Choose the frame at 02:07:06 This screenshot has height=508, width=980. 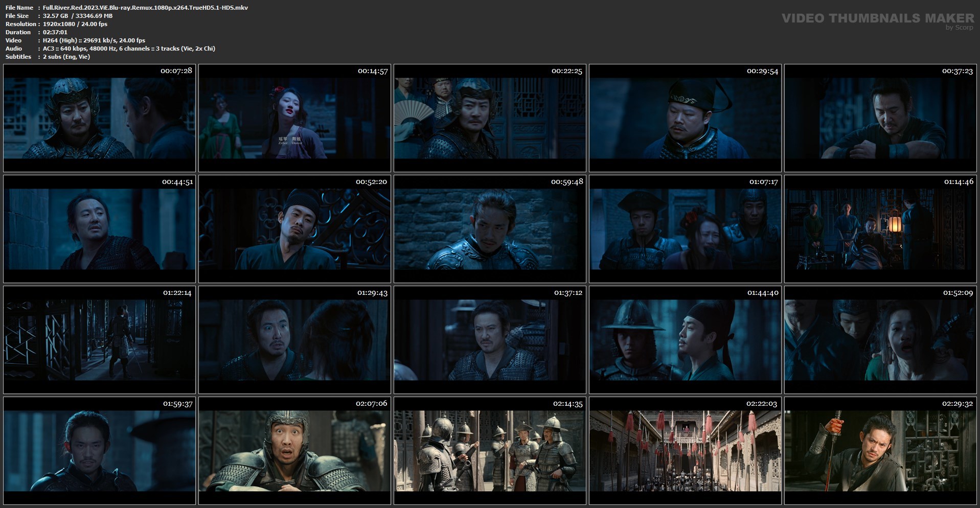294,451
